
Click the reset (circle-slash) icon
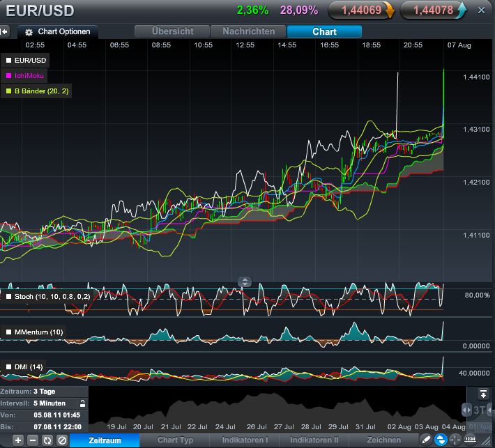pos(62,440)
